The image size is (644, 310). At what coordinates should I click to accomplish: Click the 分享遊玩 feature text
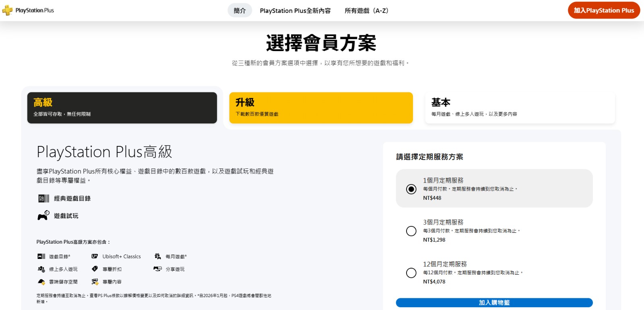tap(175, 269)
